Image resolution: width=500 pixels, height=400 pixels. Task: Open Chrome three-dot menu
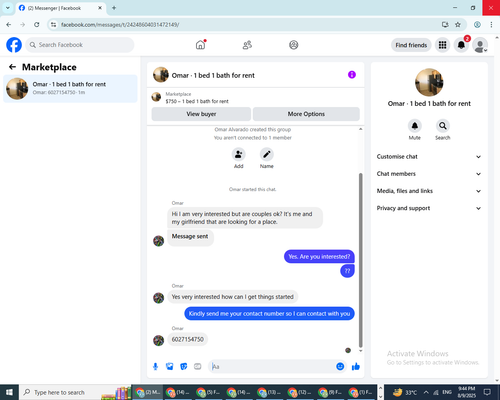pyautogui.click(x=491, y=25)
